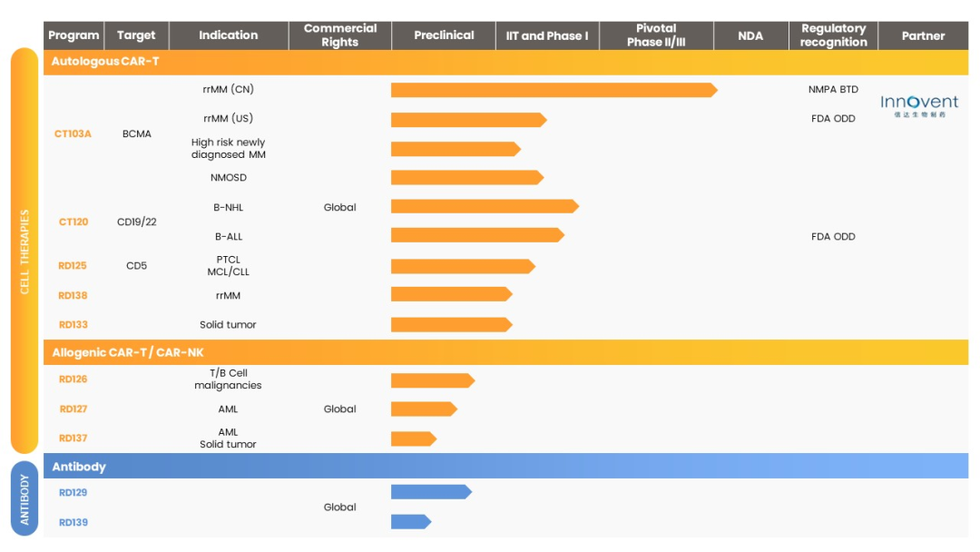Open the CT103A program link
This screenshot has width=980, height=552.
(73, 133)
